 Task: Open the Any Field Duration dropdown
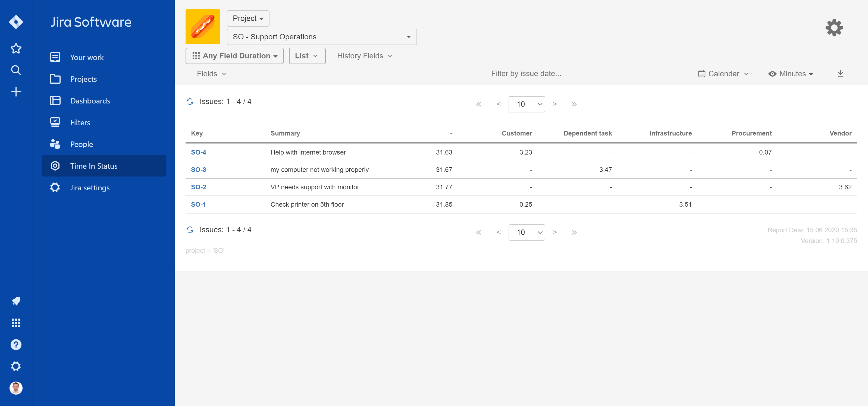[234, 56]
